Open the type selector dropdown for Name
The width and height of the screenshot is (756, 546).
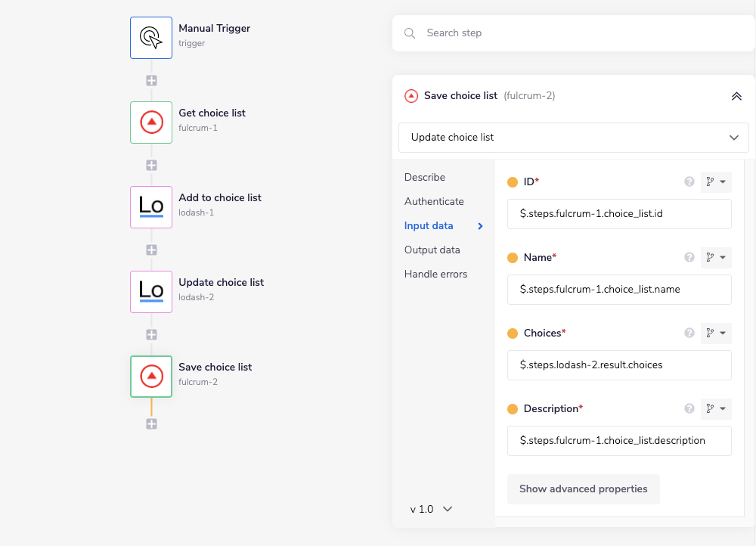[x=716, y=258]
